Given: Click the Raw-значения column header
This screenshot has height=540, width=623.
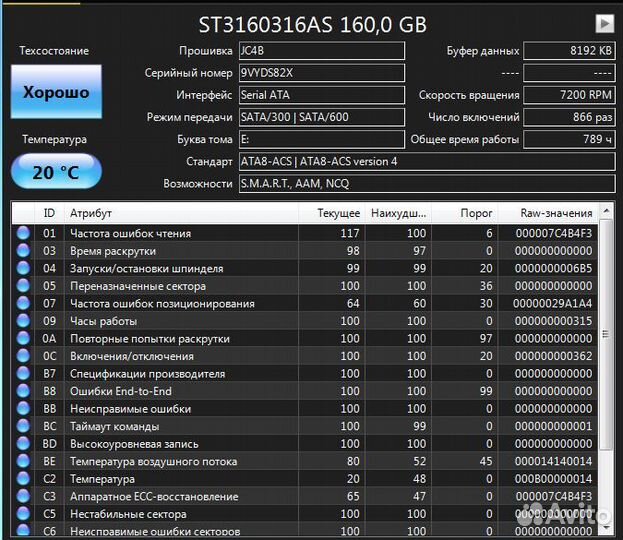Looking at the screenshot, I should 548,213.
